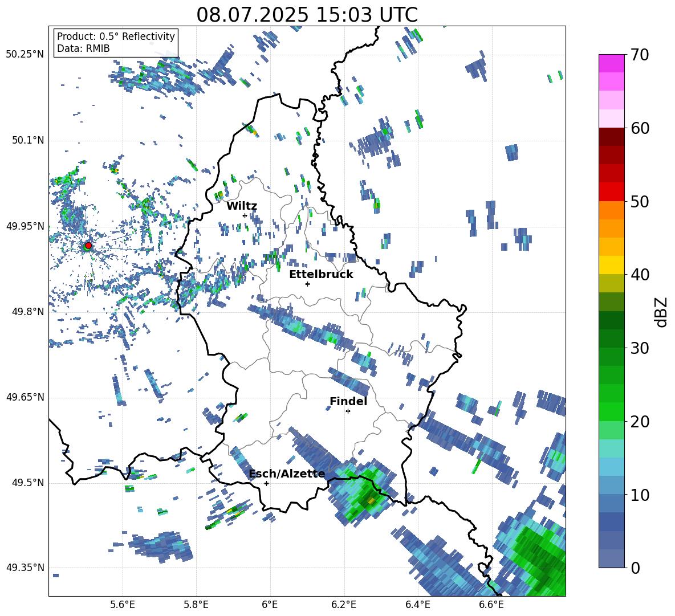The image size is (675, 616).
Task: Click the Wiltz city label
Action: [242, 206]
